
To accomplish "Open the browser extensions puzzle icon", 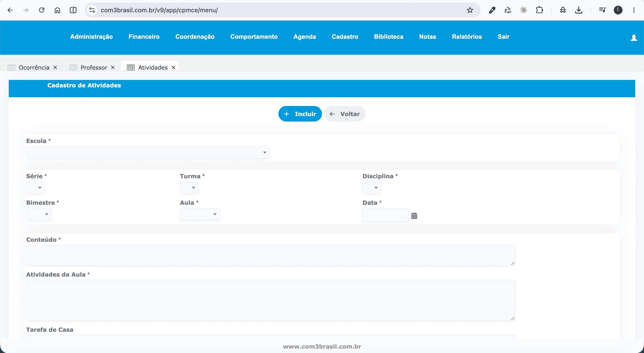I will click(539, 10).
